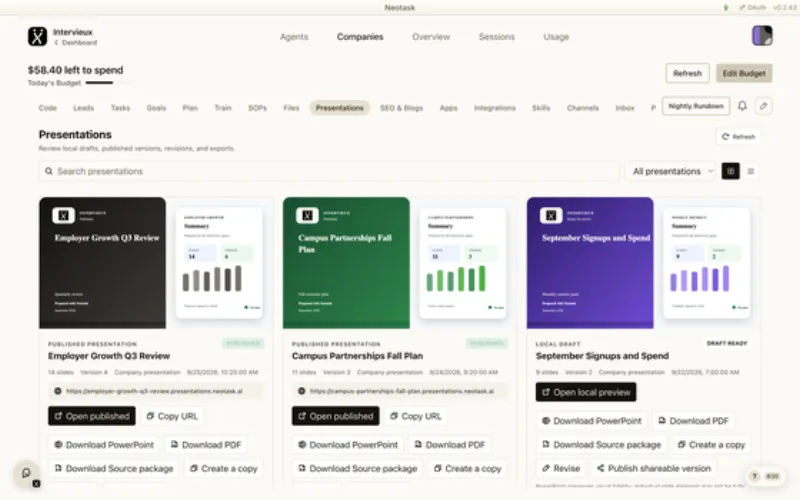The height and width of the screenshot is (500, 800).
Task: Open the Companies top navigation item
Action: pyautogui.click(x=360, y=37)
